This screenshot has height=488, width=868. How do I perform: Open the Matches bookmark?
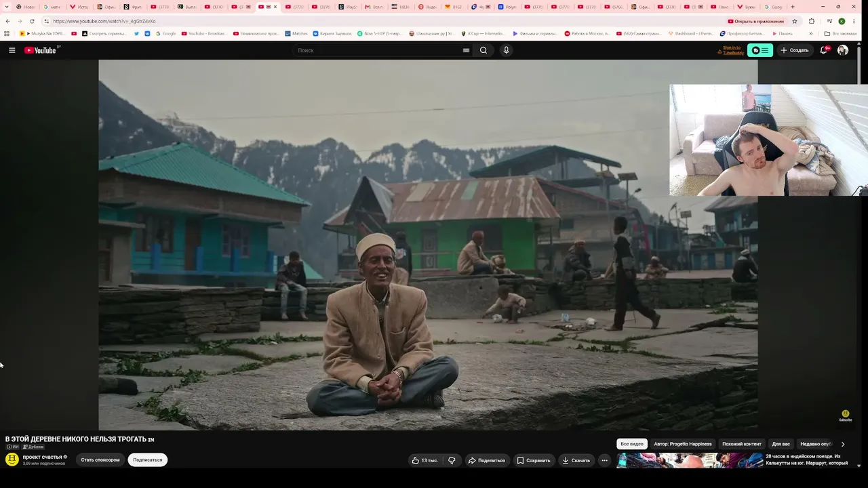296,33
